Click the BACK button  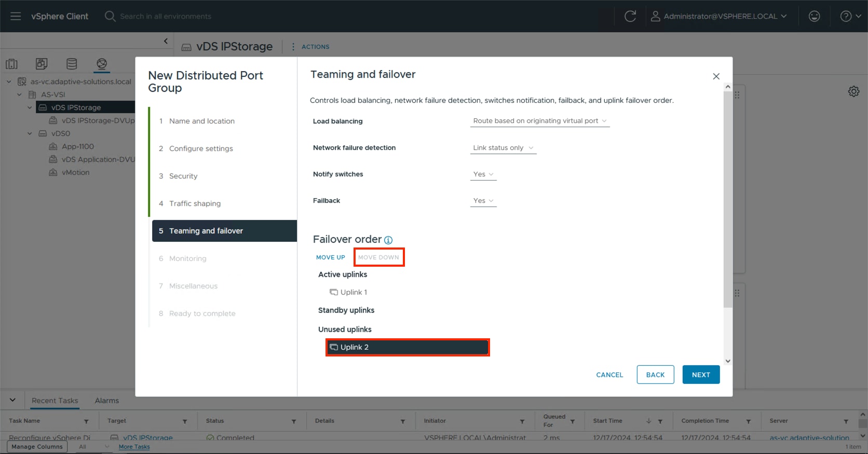(x=655, y=375)
